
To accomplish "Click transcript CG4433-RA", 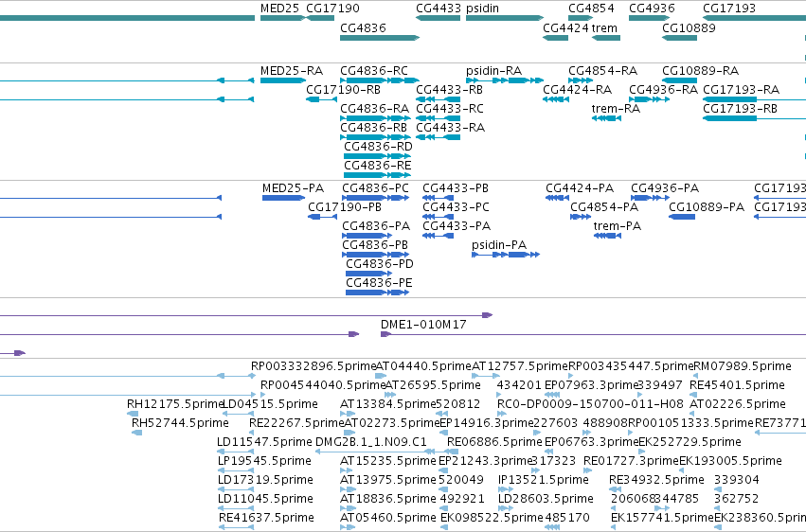I will 450,128.
